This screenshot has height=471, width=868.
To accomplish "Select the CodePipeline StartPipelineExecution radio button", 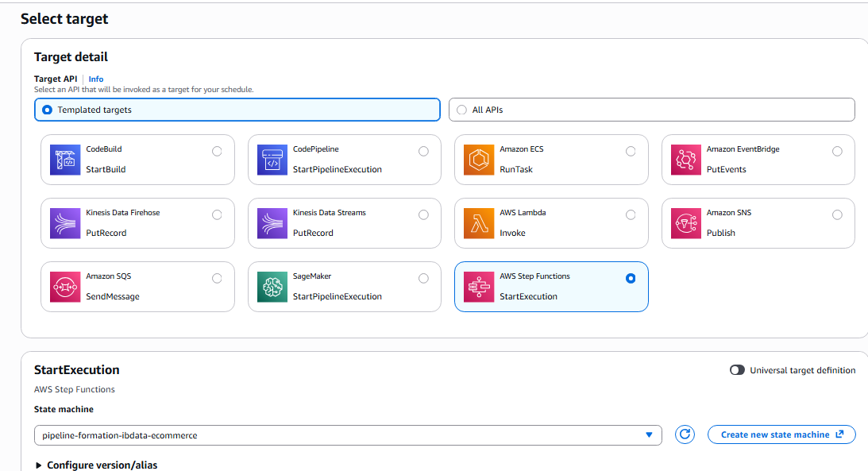I will click(423, 151).
